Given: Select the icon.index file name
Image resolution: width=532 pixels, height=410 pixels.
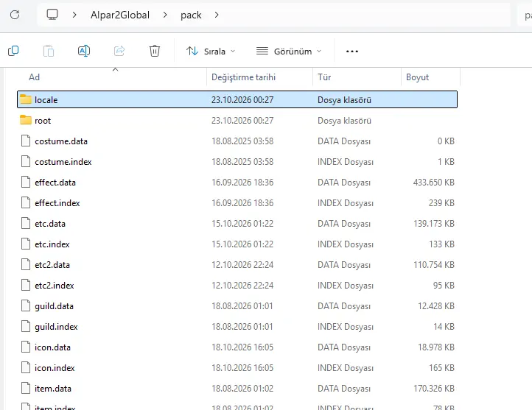Looking at the screenshot, I should [55, 368].
